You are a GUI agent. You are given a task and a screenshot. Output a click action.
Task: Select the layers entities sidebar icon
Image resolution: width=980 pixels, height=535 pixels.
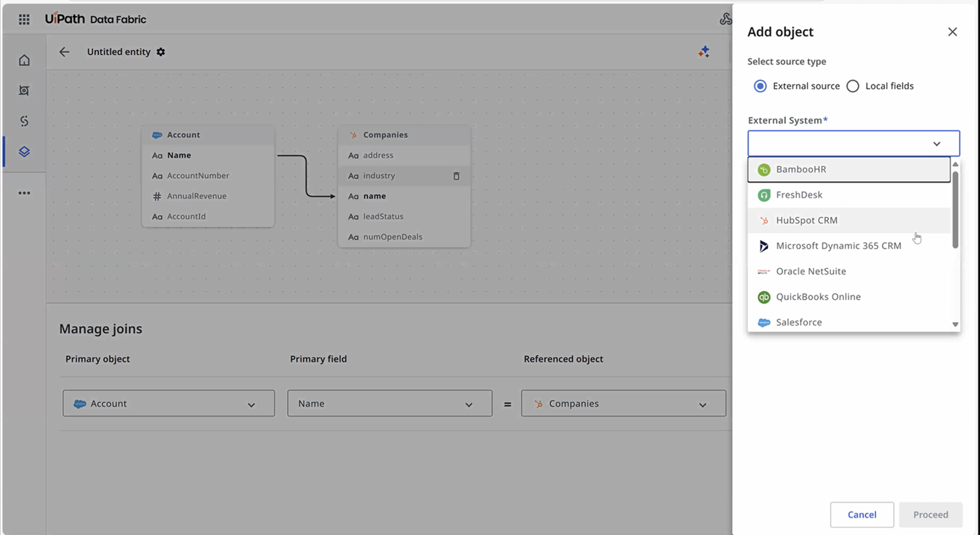coord(24,152)
